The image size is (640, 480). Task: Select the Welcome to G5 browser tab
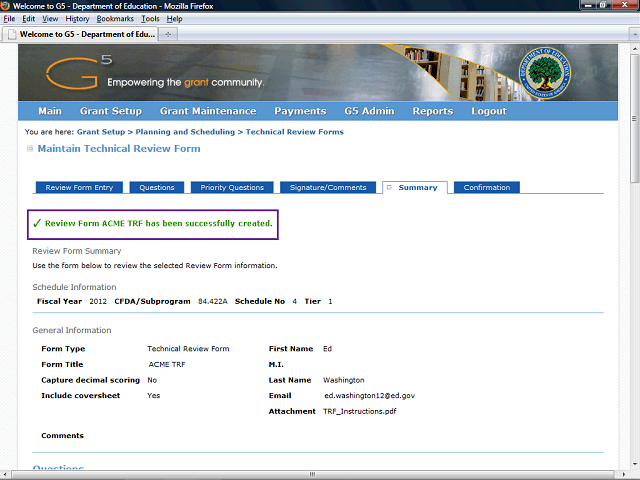80,34
